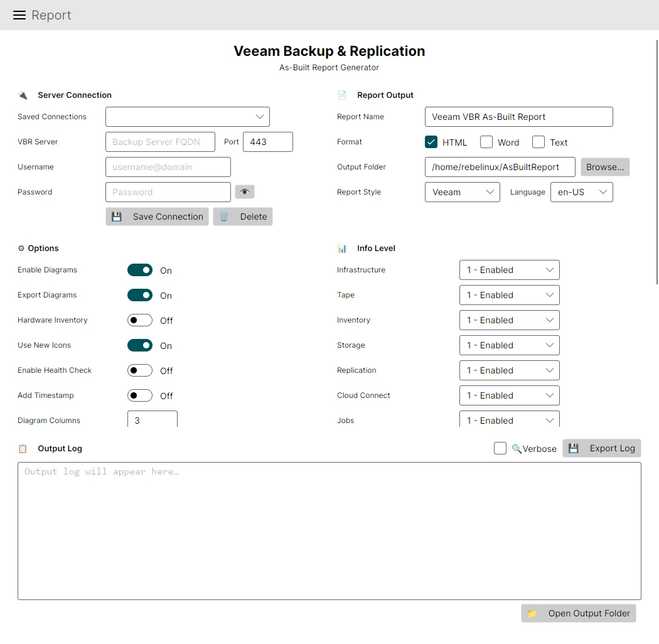Viewport: 659px width, 644px height.
Task: Click the floppy disk icon on Export Log
Action: click(x=574, y=448)
